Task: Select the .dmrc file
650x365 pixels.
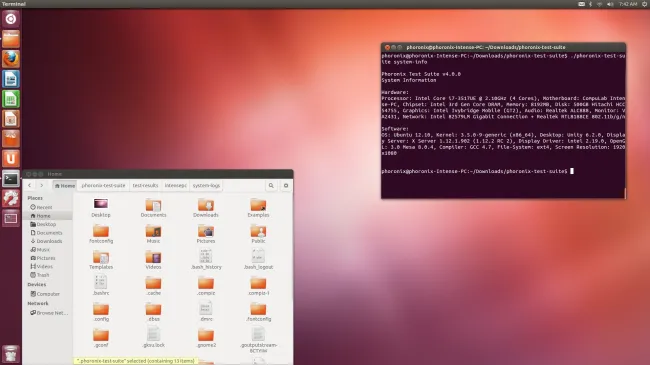Action: click(206, 311)
